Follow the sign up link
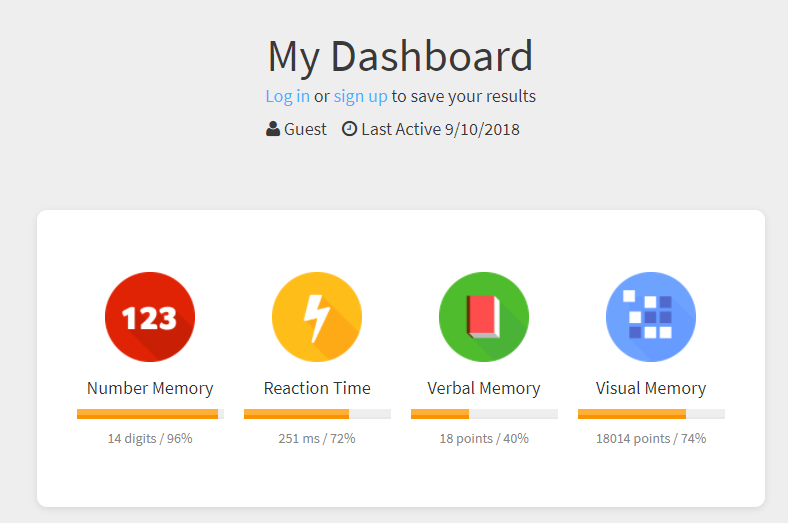 (x=360, y=96)
